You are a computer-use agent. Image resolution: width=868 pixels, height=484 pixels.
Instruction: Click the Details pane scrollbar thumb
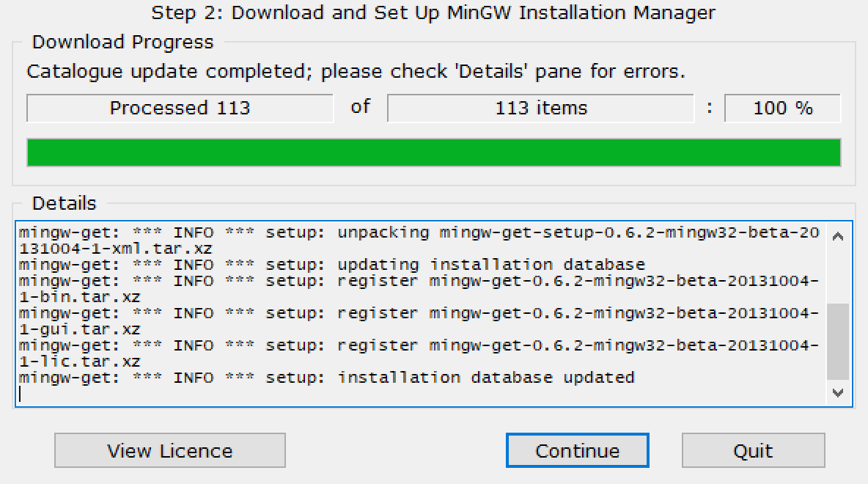pyautogui.click(x=837, y=341)
